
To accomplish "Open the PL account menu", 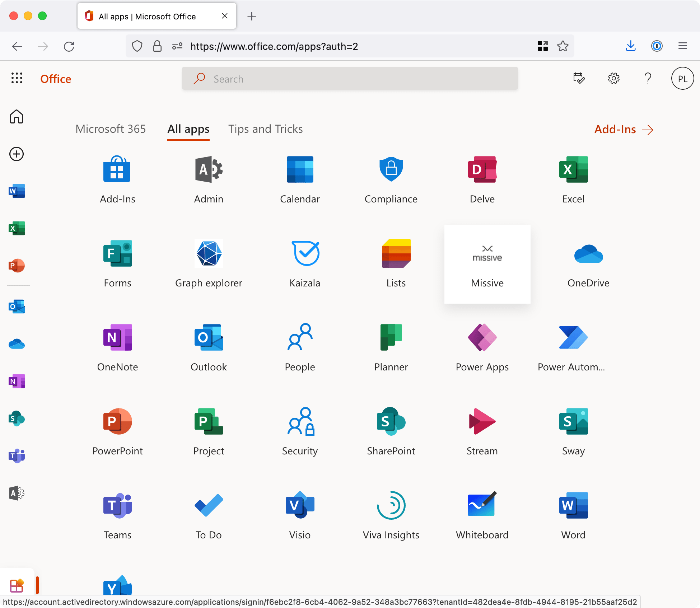I will pyautogui.click(x=682, y=78).
